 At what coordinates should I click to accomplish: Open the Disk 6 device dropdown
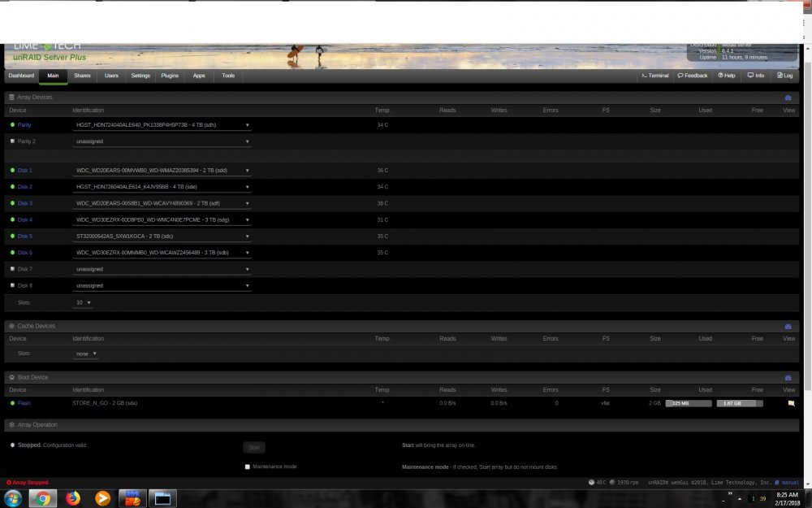(162, 253)
